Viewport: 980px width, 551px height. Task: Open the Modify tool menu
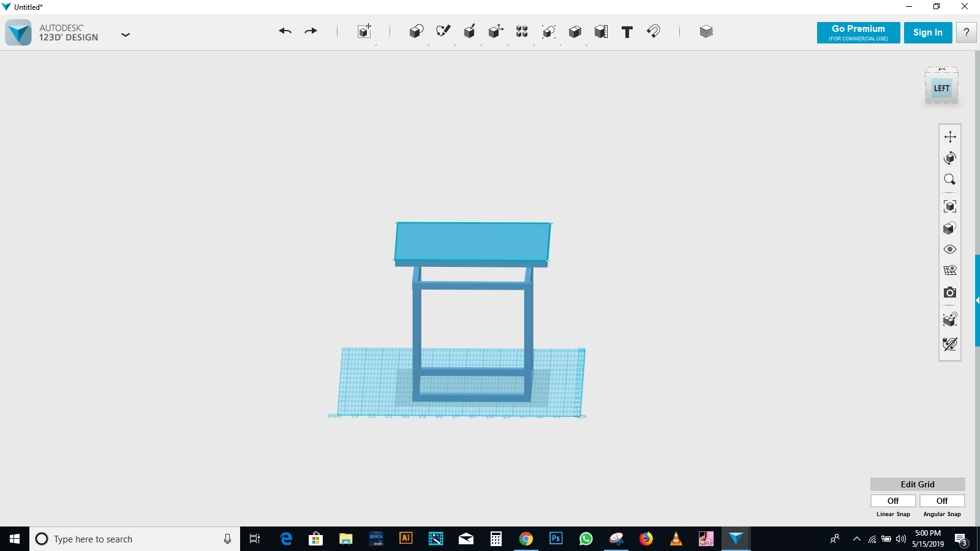pyautogui.click(x=496, y=32)
